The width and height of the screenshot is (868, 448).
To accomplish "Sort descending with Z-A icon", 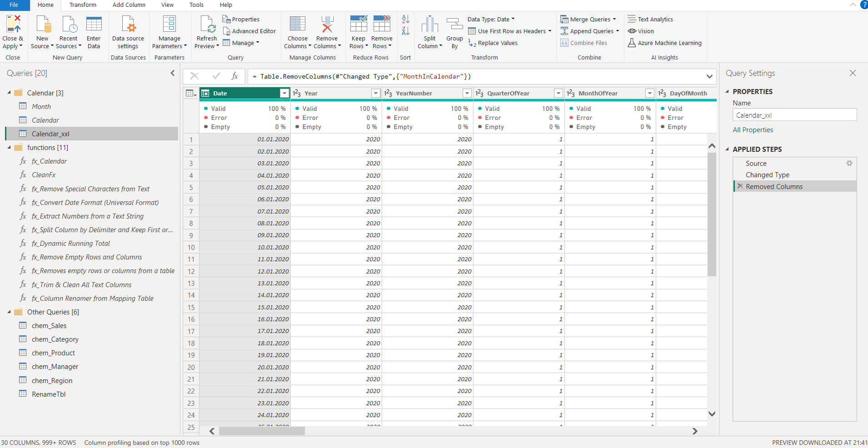I will coord(406,31).
